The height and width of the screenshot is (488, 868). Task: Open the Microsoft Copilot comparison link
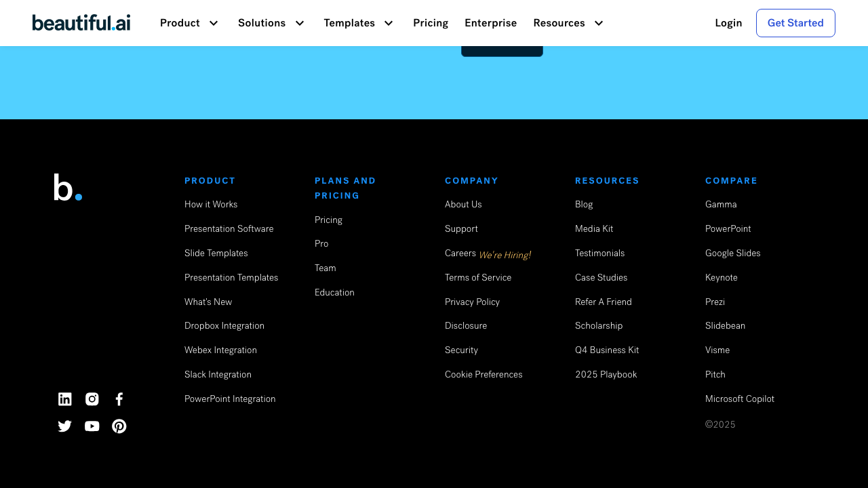tap(740, 399)
